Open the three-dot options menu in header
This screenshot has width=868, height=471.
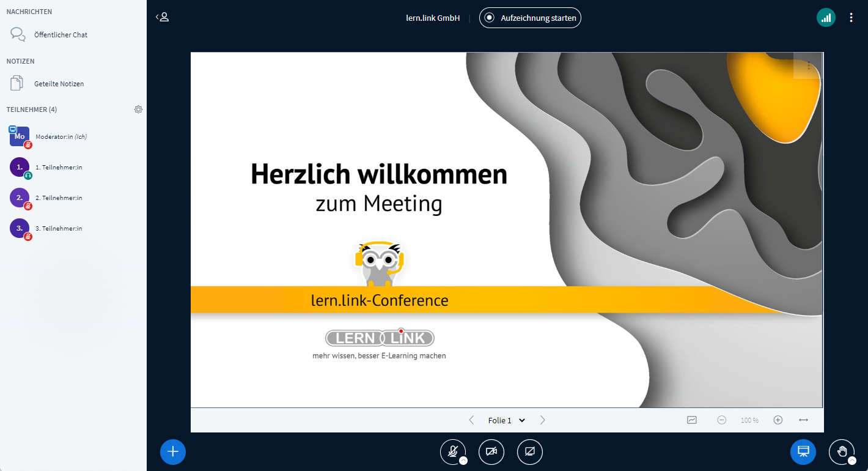click(x=851, y=18)
